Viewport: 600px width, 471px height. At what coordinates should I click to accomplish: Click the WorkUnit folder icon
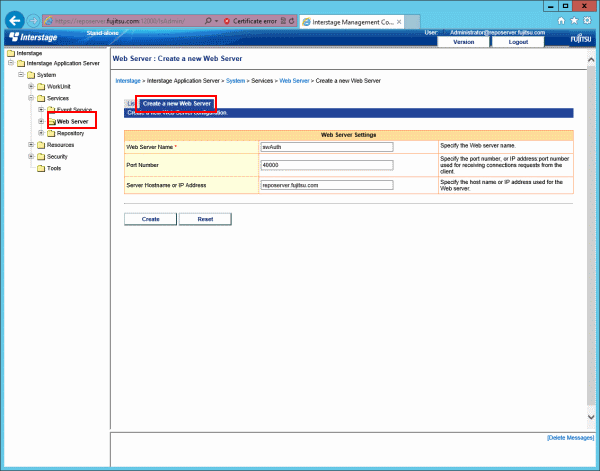click(x=41, y=87)
